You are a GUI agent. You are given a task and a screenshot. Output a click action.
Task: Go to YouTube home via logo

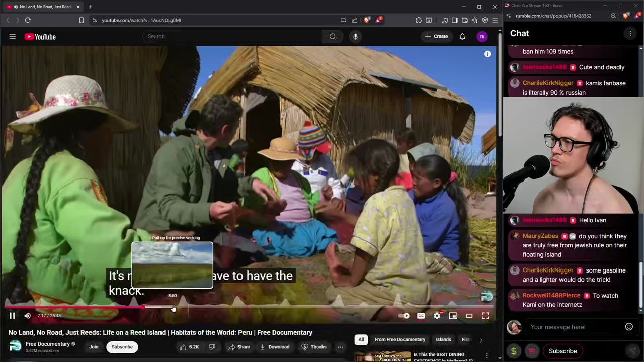tap(40, 37)
